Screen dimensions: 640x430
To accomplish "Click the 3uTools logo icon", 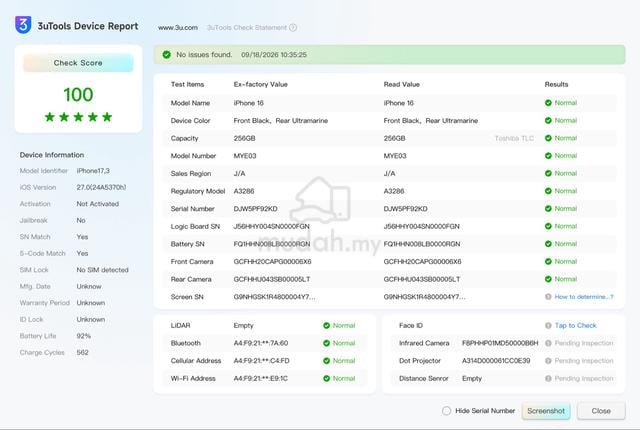I will click(x=23, y=25).
